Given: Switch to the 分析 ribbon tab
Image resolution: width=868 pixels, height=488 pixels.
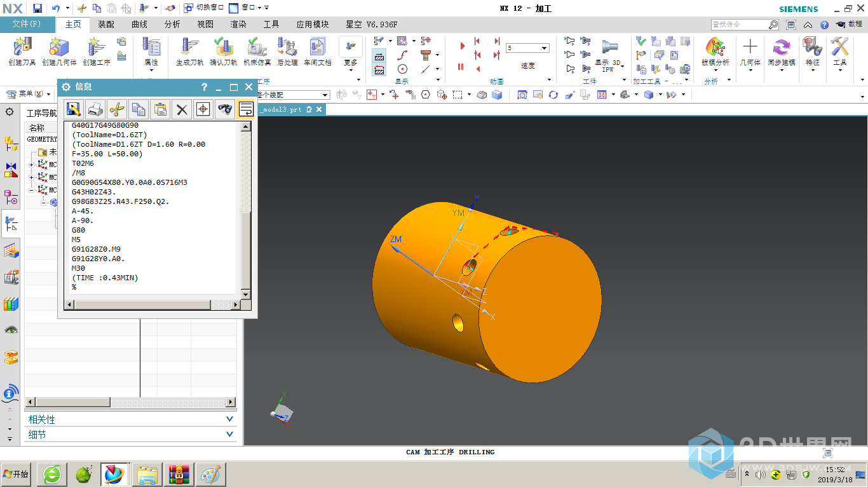Looking at the screenshot, I should [x=172, y=24].
